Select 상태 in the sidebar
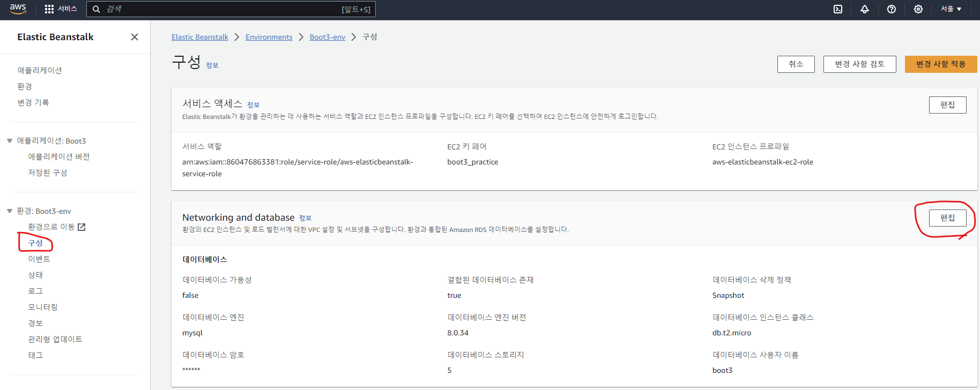 click(35, 275)
